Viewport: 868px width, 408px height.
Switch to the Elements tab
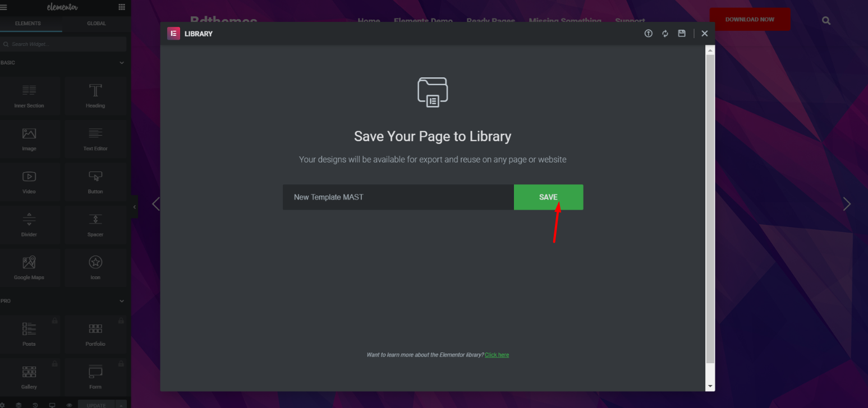pyautogui.click(x=28, y=24)
